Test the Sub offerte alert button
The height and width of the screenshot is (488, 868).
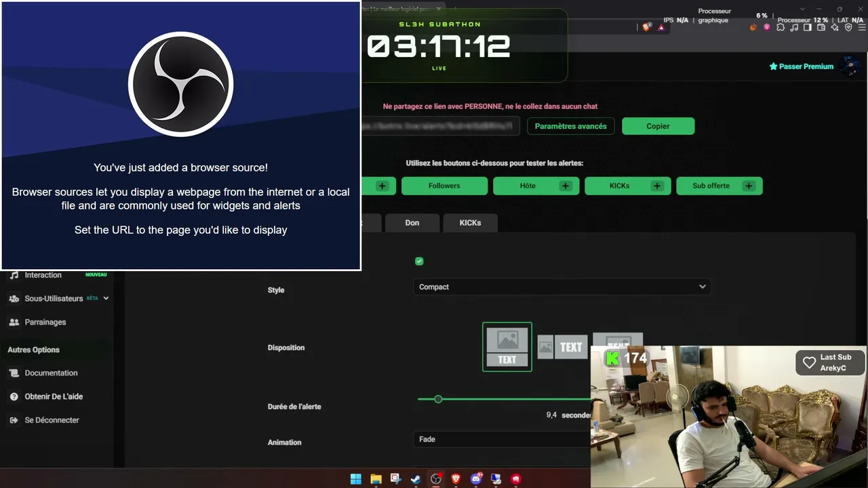pos(719,186)
